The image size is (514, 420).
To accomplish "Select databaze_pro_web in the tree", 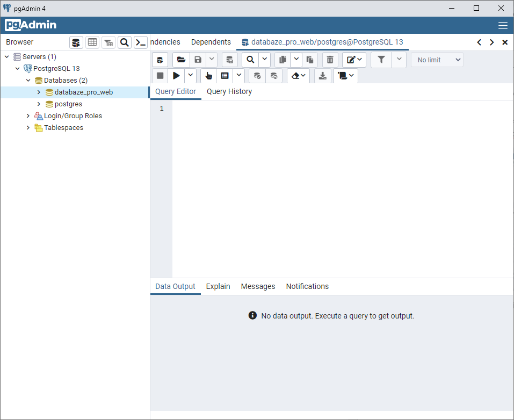I will 84,92.
